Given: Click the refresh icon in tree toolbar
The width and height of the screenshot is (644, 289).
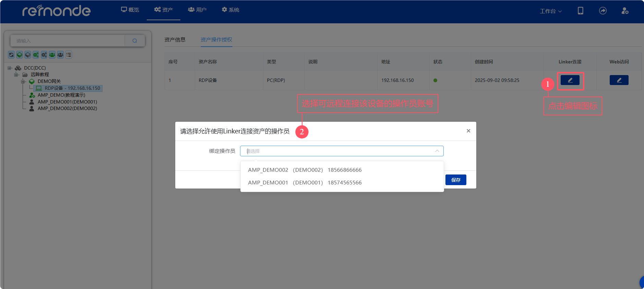Looking at the screenshot, I should coord(11,55).
